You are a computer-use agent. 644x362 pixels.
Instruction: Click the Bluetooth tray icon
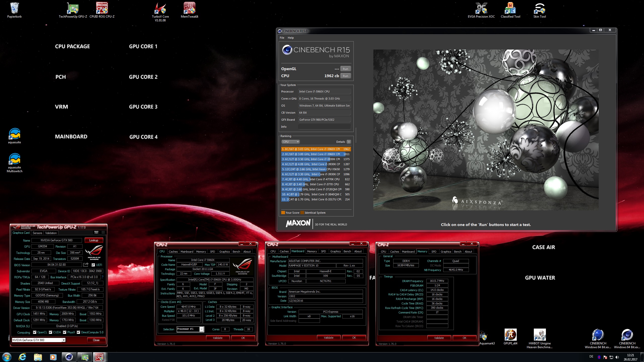[x=599, y=357]
